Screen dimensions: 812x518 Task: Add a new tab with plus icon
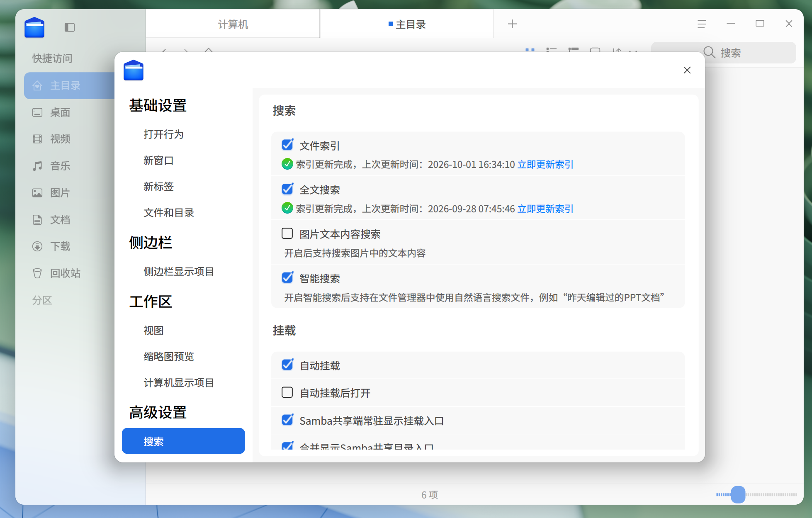pyautogui.click(x=512, y=24)
